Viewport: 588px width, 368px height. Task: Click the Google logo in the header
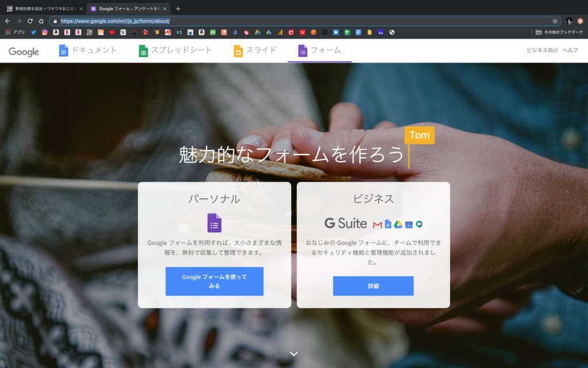pyautogui.click(x=24, y=52)
